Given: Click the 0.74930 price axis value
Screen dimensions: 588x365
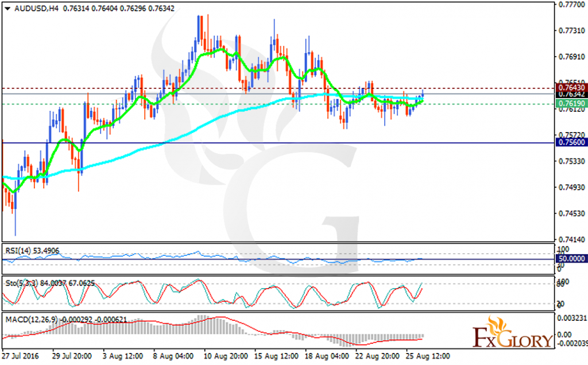Looking at the screenshot, I should click(571, 187).
